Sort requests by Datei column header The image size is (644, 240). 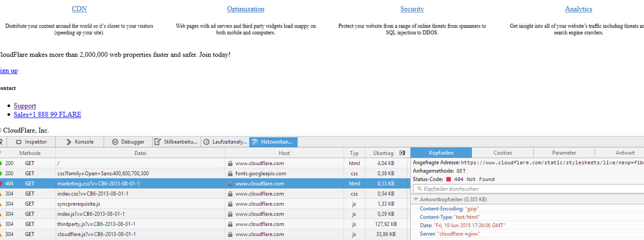click(140, 153)
